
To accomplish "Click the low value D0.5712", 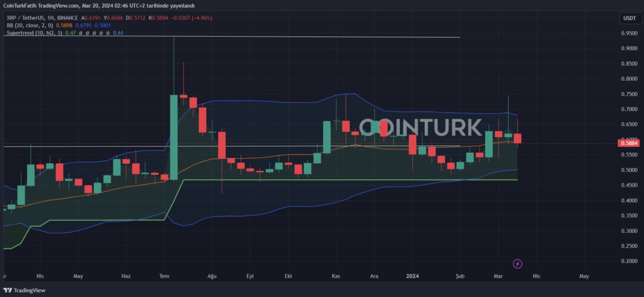I will pos(136,18).
